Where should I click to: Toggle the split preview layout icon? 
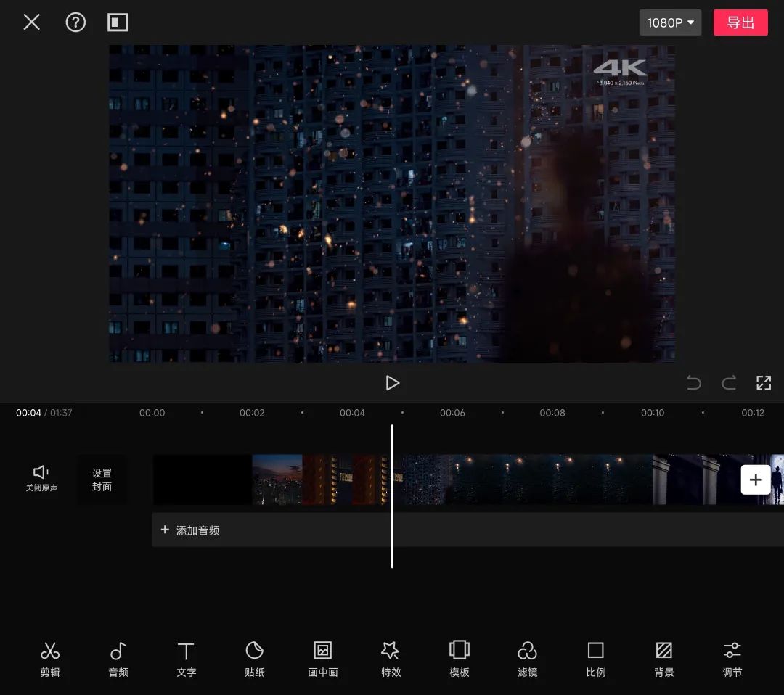pos(118,22)
